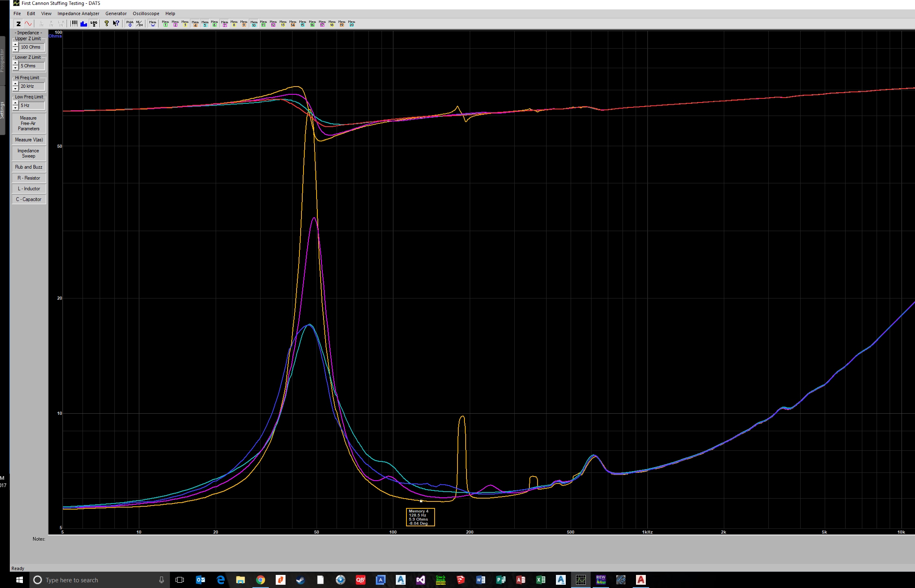Viewport: 915px width, 588px height.
Task: Click the C - Capacitor button
Action: 29,199
